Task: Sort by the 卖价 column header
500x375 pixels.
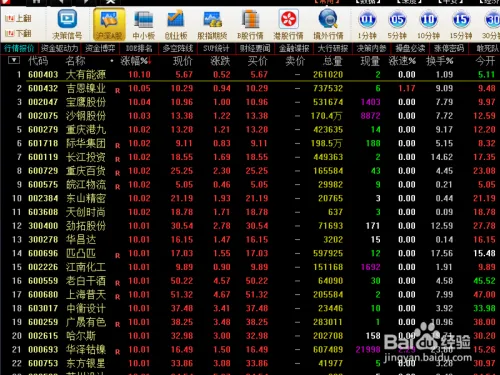Action: (295, 61)
